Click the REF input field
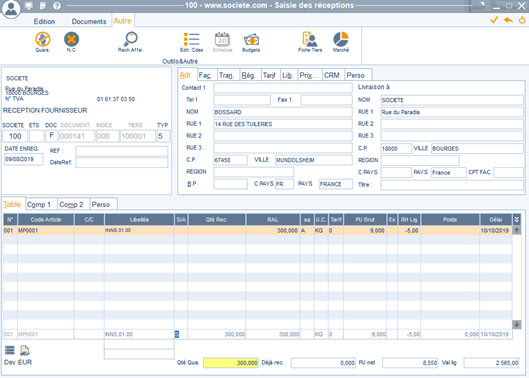The image size is (529, 378). (x=122, y=151)
